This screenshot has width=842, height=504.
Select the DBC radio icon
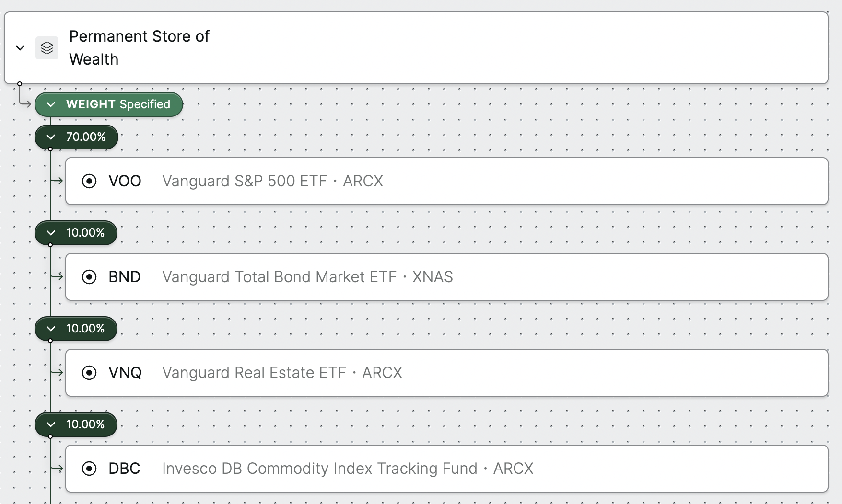pyautogui.click(x=89, y=469)
